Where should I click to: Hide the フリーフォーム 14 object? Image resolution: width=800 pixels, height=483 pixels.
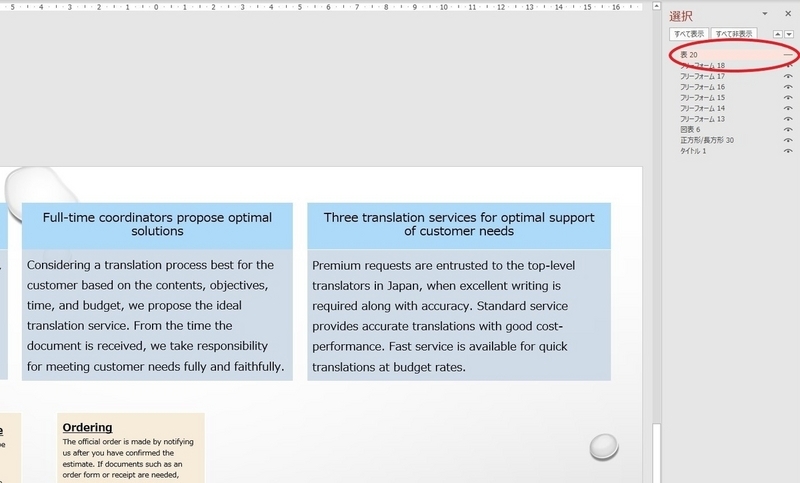point(788,108)
